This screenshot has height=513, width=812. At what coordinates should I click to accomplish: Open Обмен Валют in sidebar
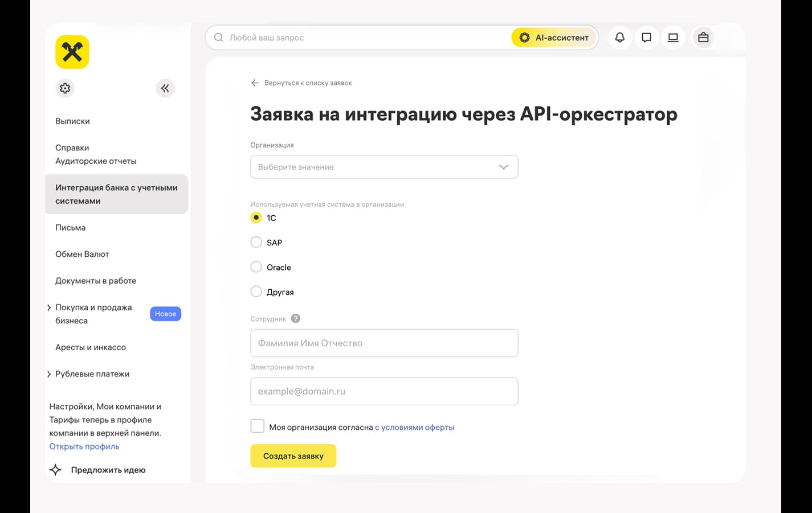coord(82,255)
